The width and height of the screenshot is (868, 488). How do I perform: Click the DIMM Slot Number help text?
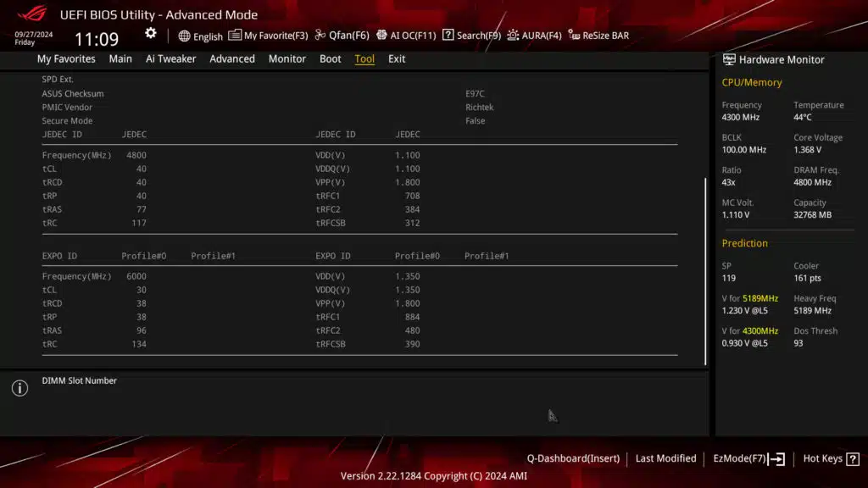pos(79,380)
